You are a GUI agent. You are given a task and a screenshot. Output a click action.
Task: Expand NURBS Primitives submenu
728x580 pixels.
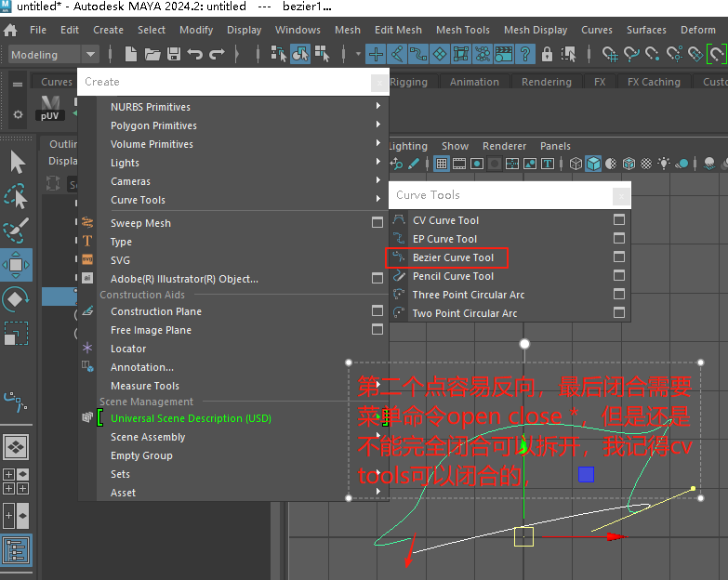(x=377, y=106)
